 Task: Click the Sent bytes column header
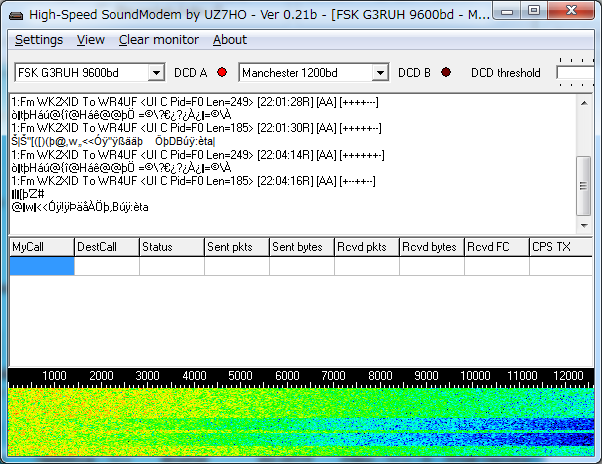(302, 247)
